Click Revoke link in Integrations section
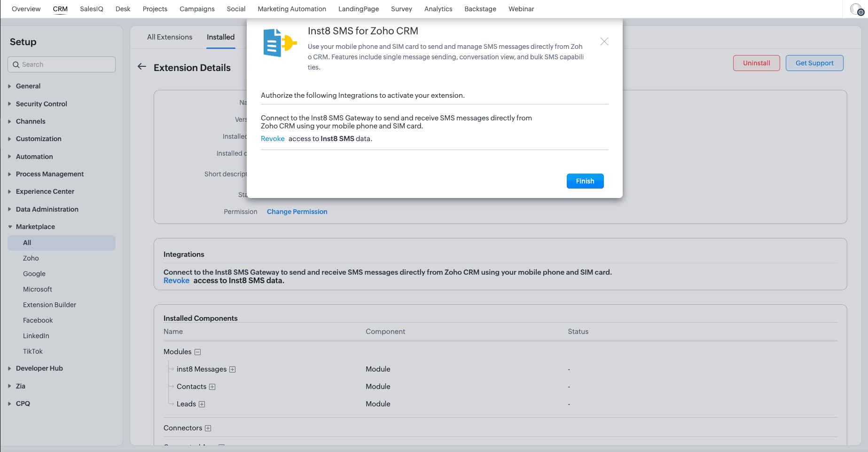Screen dimensions: 868x452 (176, 281)
